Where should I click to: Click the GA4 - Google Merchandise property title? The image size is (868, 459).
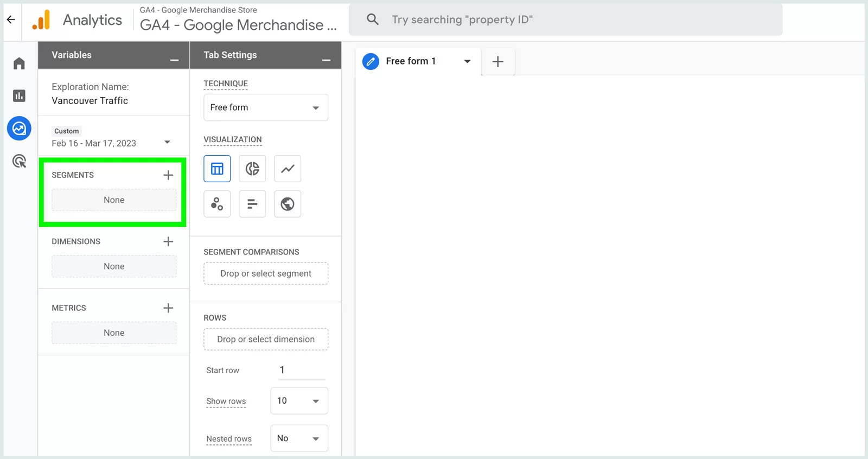(x=238, y=25)
